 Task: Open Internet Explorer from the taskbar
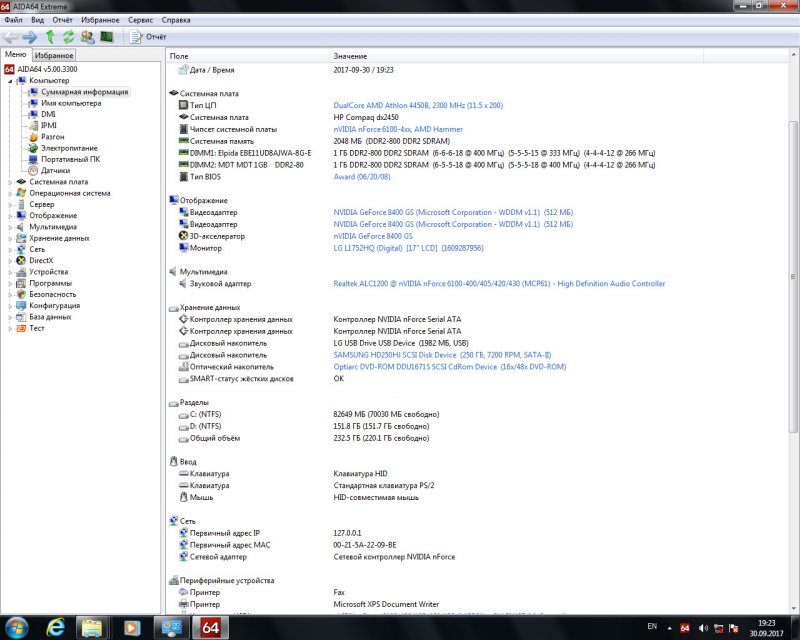55,627
